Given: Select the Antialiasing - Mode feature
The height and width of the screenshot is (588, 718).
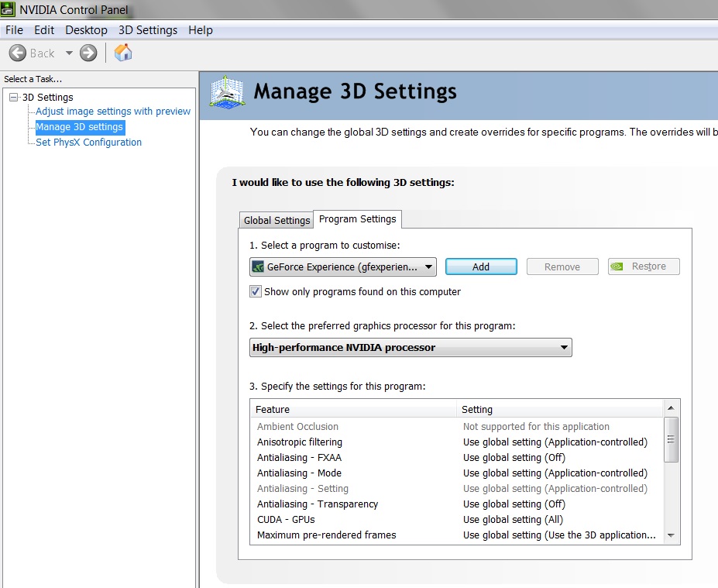Looking at the screenshot, I should click(299, 473).
